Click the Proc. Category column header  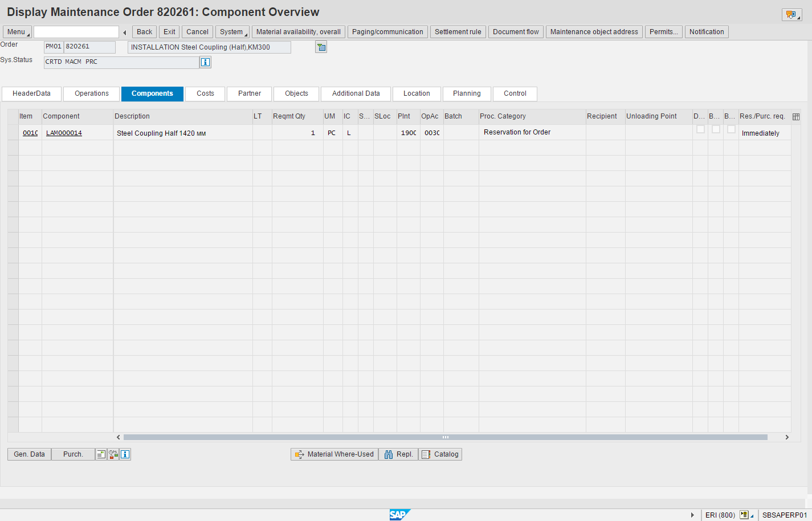532,116
